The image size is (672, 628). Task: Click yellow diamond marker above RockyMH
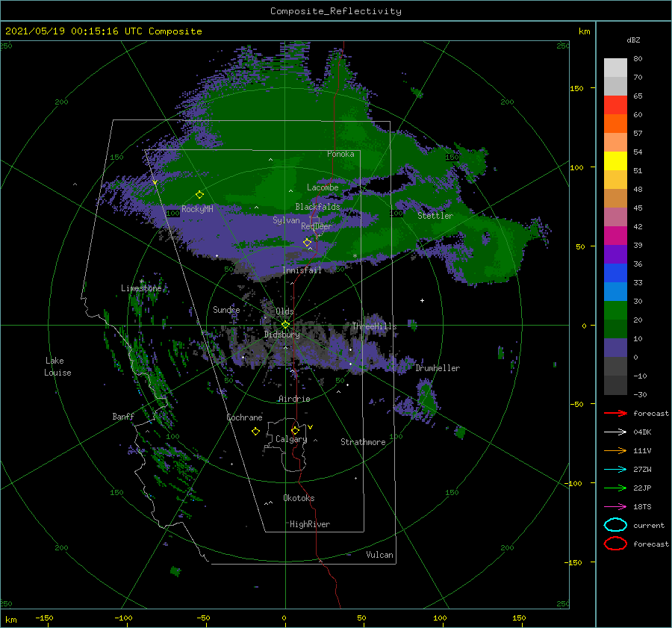click(199, 195)
